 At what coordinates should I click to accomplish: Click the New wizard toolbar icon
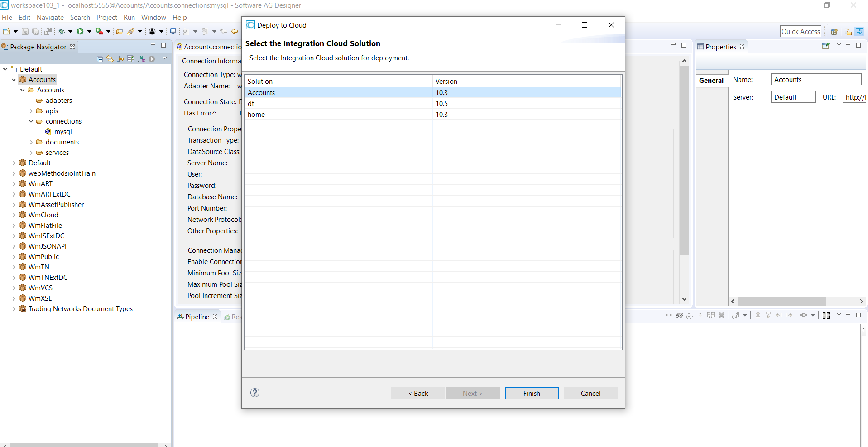pyautogui.click(x=6, y=31)
